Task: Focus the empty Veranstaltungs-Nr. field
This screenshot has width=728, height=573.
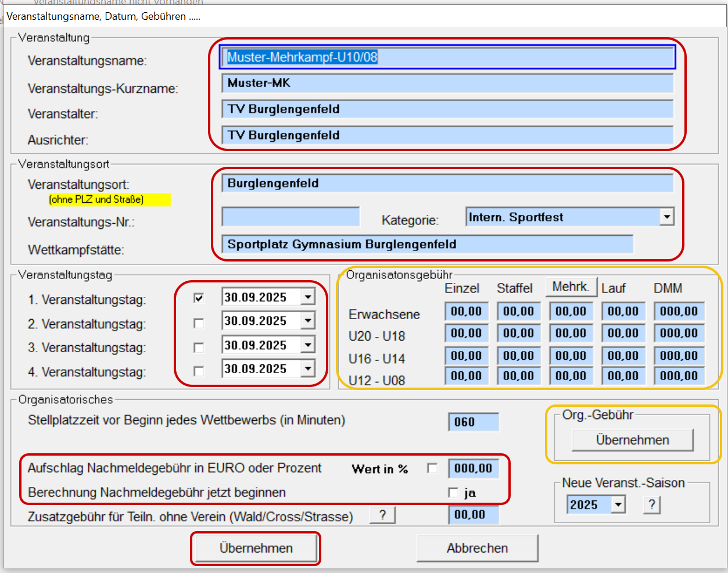Action: point(291,217)
